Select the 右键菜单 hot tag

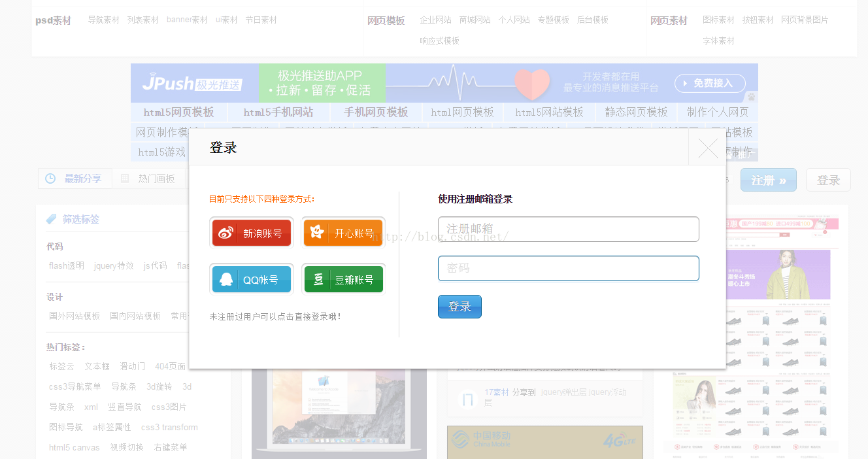(171, 447)
